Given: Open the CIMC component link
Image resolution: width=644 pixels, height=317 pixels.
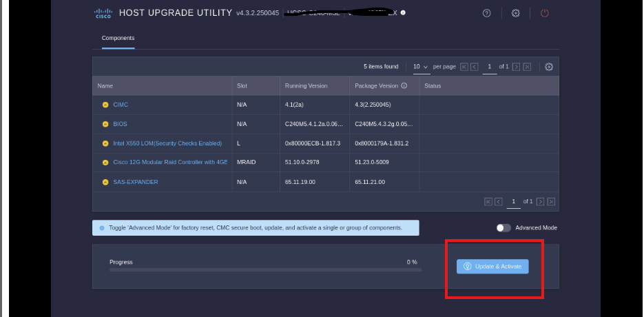Looking at the screenshot, I should click(x=121, y=105).
